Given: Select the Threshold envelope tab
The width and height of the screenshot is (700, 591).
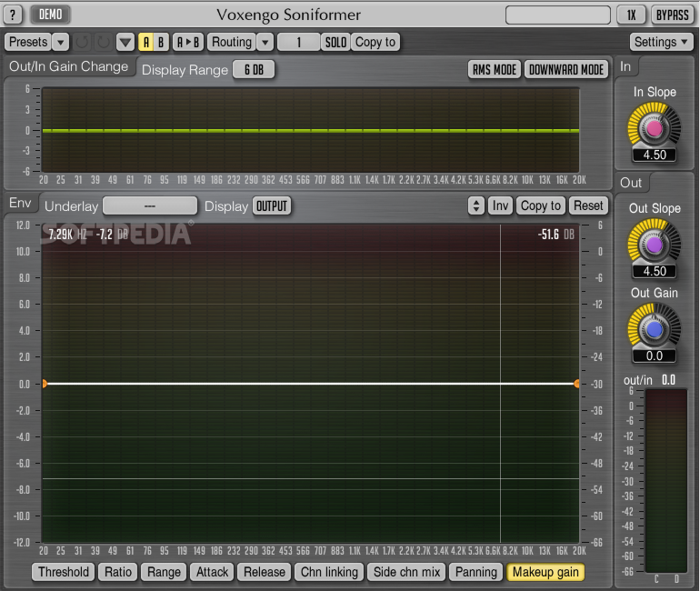Looking at the screenshot, I should click(x=64, y=572).
